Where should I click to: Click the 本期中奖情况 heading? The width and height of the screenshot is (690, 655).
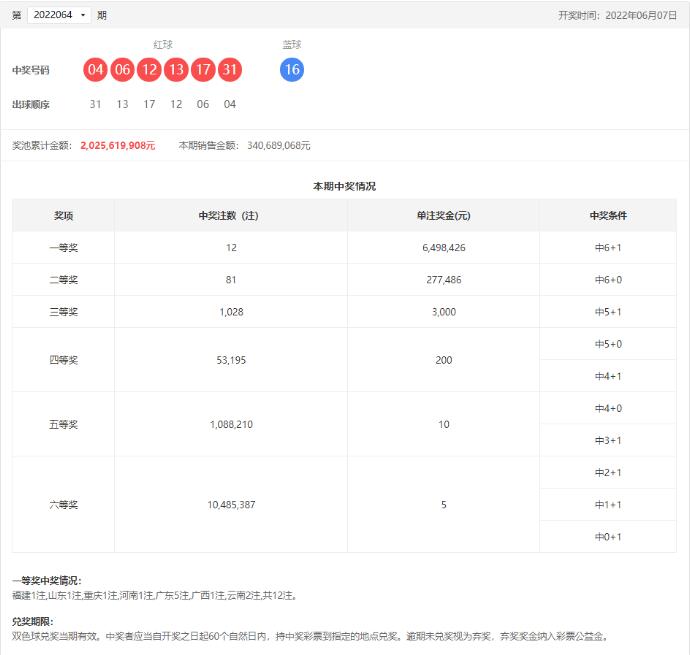[344, 186]
